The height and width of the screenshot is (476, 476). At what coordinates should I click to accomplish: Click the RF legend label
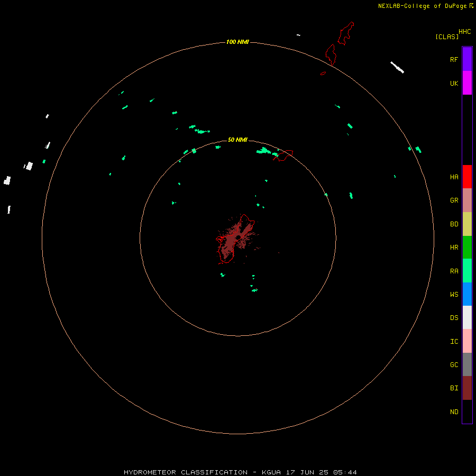(x=454, y=59)
